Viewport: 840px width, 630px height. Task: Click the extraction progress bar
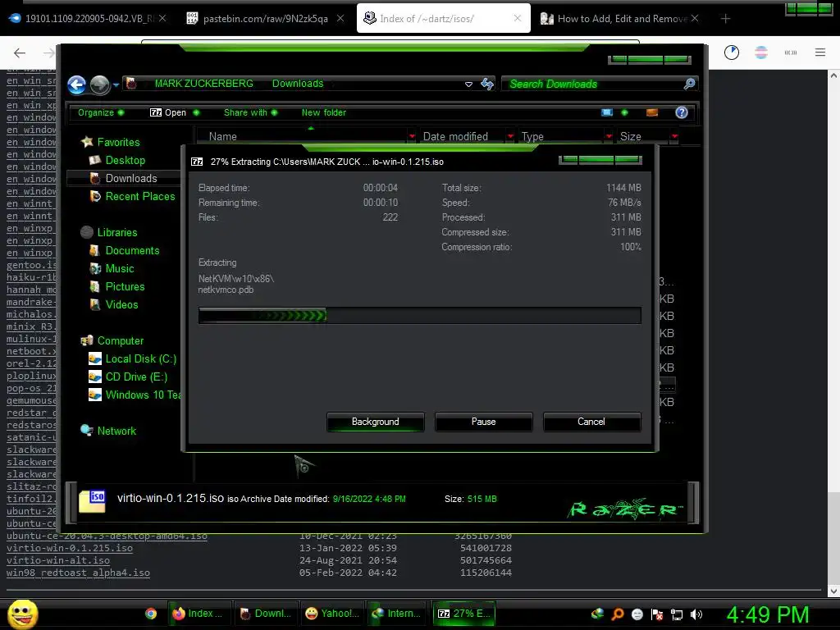point(419,316)
